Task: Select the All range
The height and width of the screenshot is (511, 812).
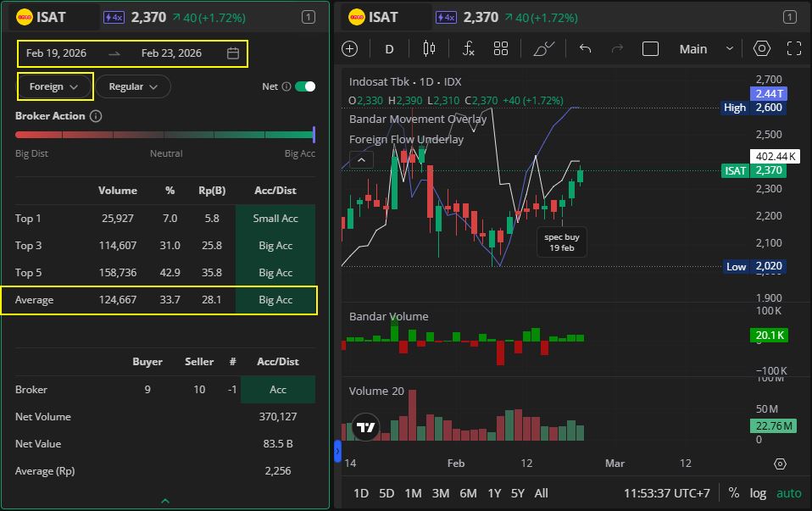Action: coord(541,493)
